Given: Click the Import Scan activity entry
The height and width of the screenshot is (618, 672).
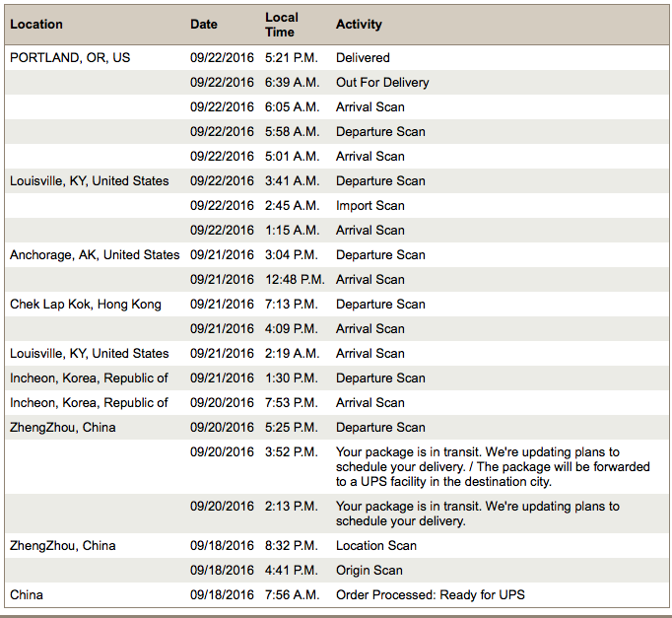Looking at the screenshot, I should click(x=370, y=206).
